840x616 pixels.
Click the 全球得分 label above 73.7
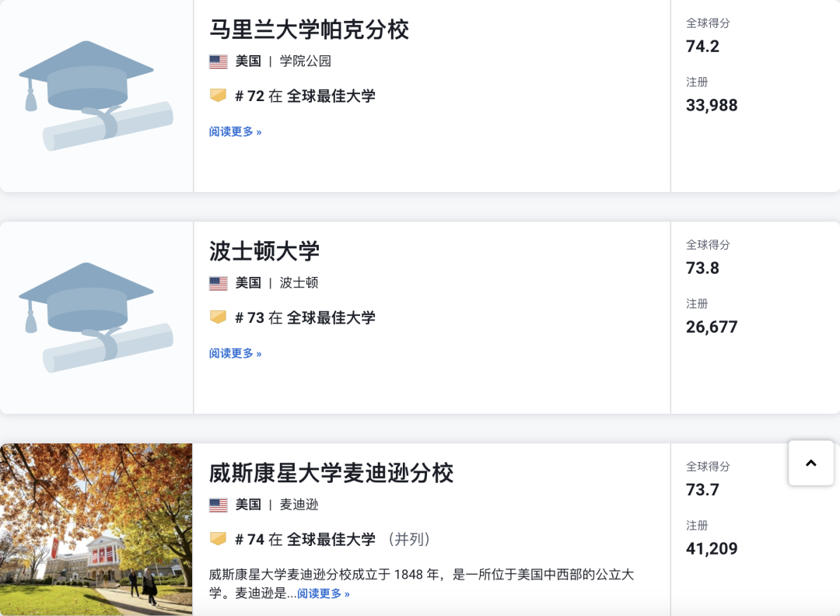click(x=708, y=467)
